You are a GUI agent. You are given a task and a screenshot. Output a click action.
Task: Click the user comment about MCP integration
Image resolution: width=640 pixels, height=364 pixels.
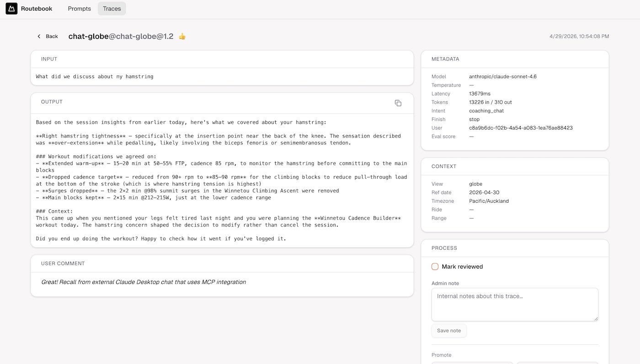click(x=144, y=282)
